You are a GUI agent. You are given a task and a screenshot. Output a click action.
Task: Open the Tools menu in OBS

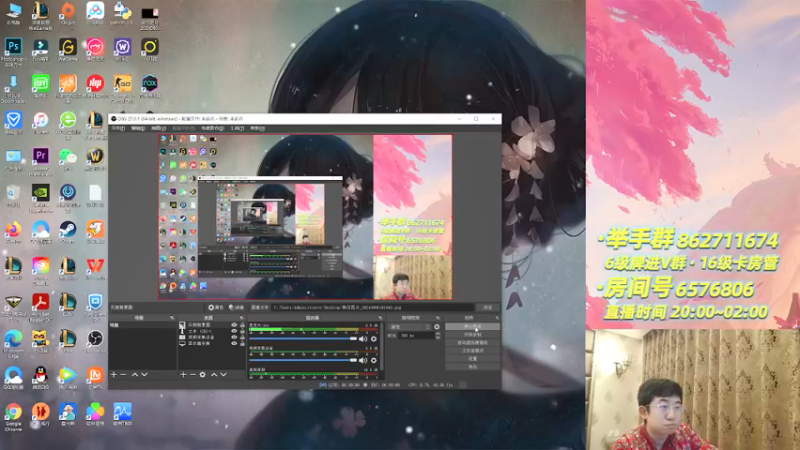[x=237, y=128]
